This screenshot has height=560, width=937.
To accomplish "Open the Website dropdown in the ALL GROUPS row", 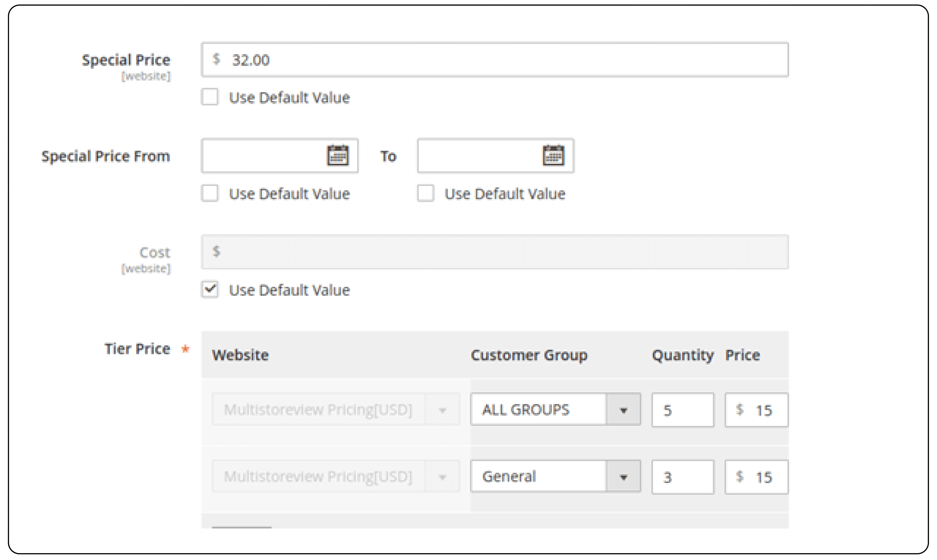I will 336,409.
